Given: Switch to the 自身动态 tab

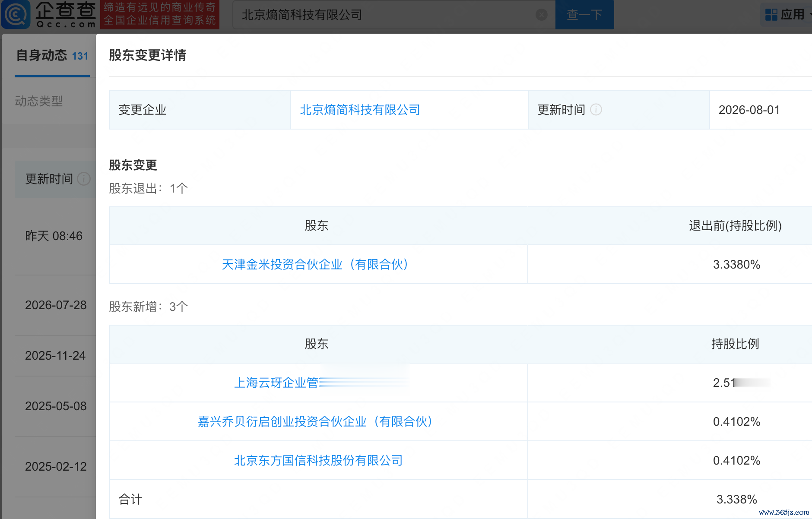Looking at the screenshot, I should (x=52, y=56).
